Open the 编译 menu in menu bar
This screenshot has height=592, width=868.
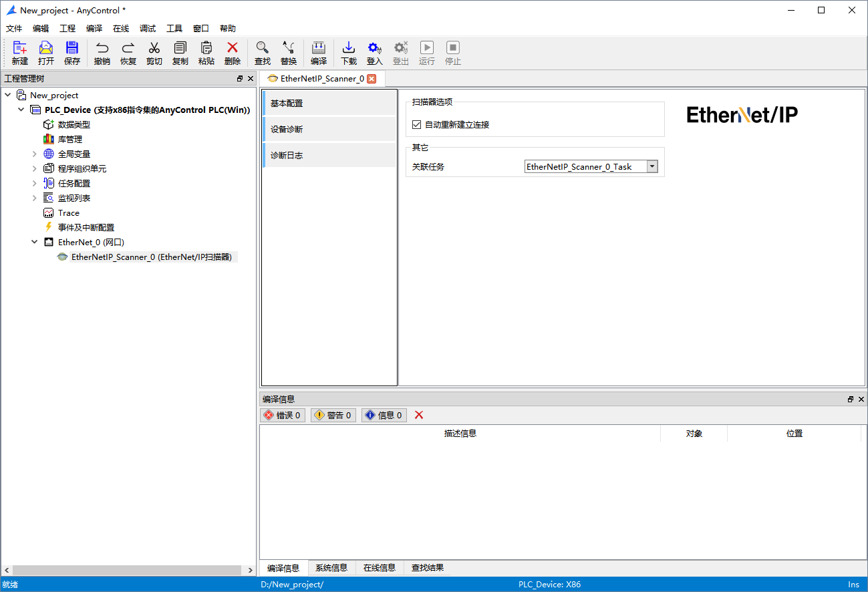pos(94,29)
